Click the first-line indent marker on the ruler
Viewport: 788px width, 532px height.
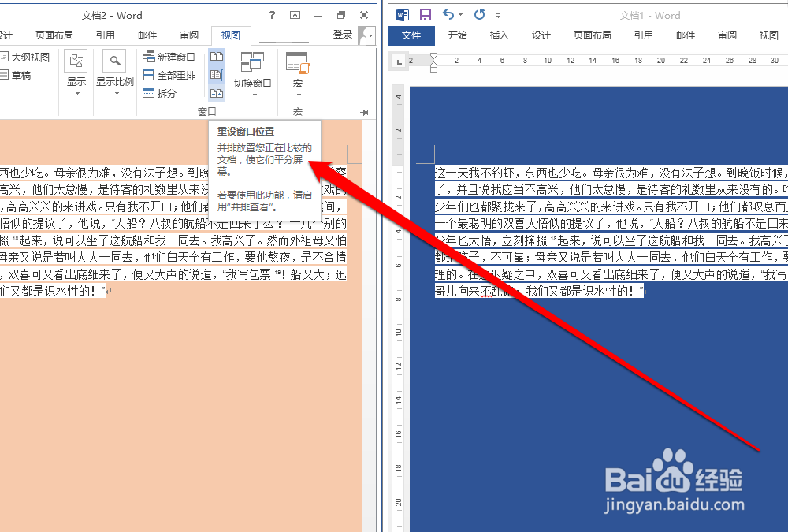433,56
